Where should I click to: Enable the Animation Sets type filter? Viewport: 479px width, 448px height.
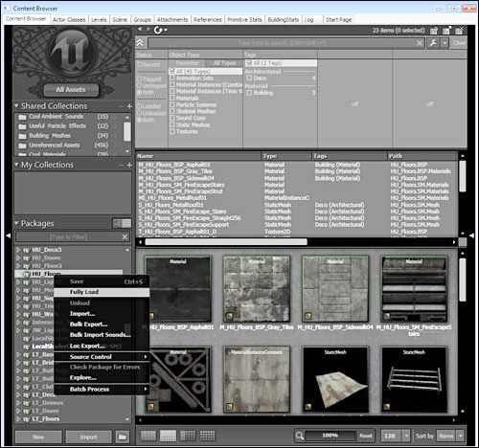172,78
